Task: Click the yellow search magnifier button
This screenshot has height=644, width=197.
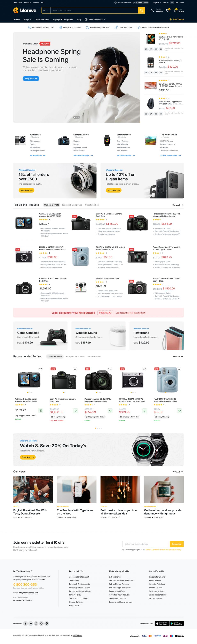Action: 141,10
